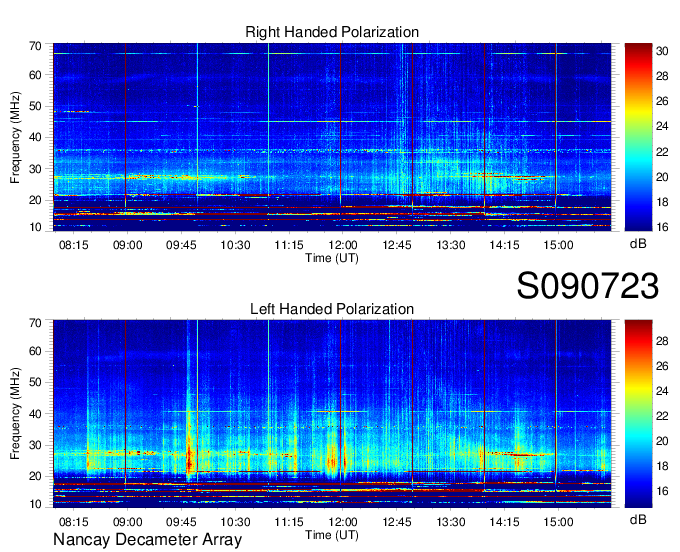Image resolution: width=680 pixels, height=552 pixels.
Task: Click the 15:00 tick label on upper plot
Action: click(x=558, y=245)
